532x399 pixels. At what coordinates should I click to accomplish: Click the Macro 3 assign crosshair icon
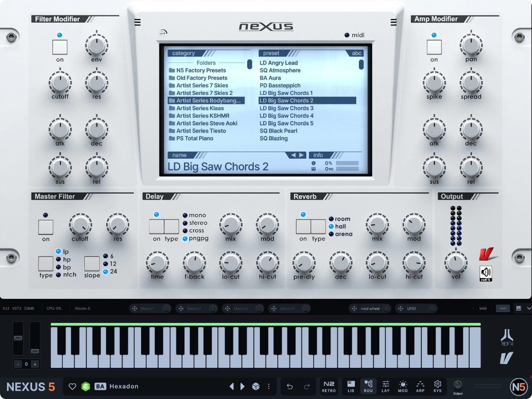pos(227,308)
